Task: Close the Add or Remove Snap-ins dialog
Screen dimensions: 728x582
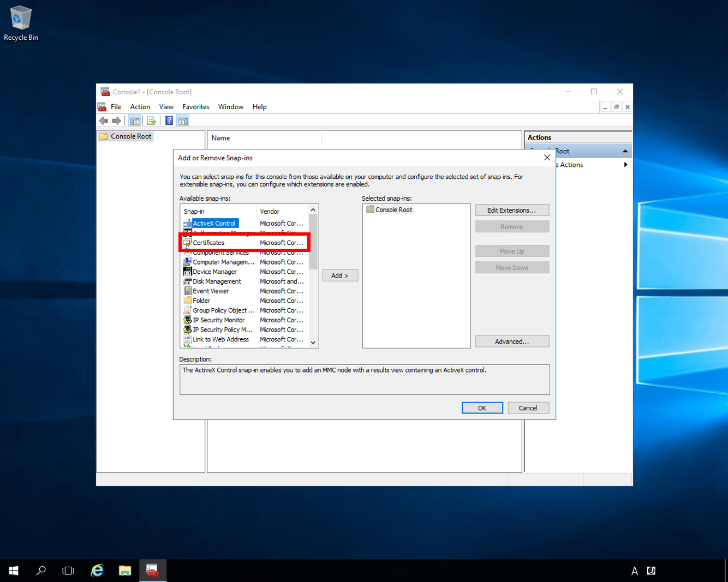Action: tap(547, 158)
